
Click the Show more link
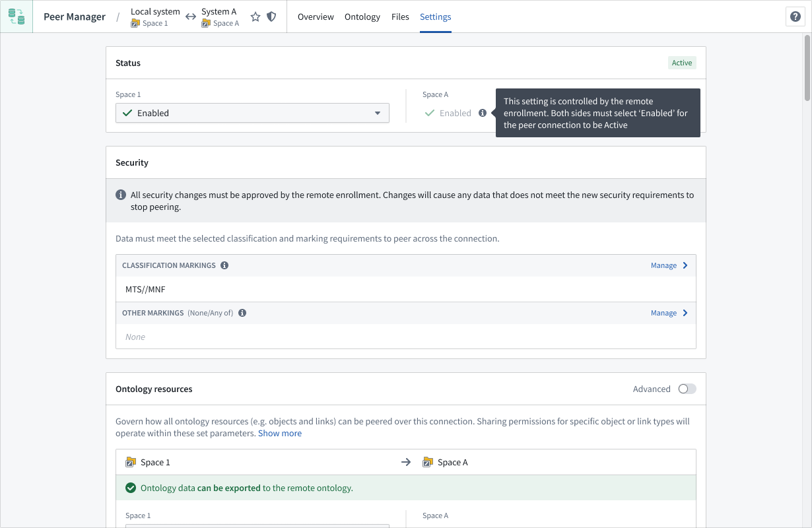pos(280,434)
